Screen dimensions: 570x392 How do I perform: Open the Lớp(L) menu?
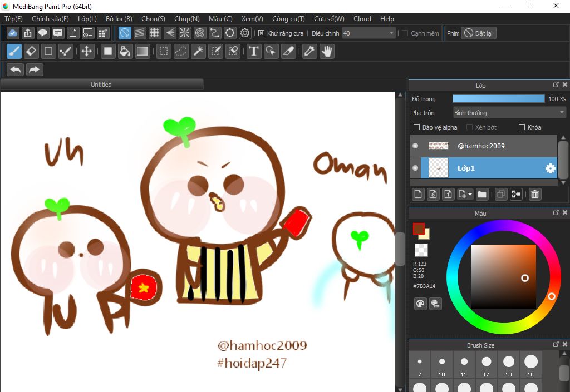(87, 18)
